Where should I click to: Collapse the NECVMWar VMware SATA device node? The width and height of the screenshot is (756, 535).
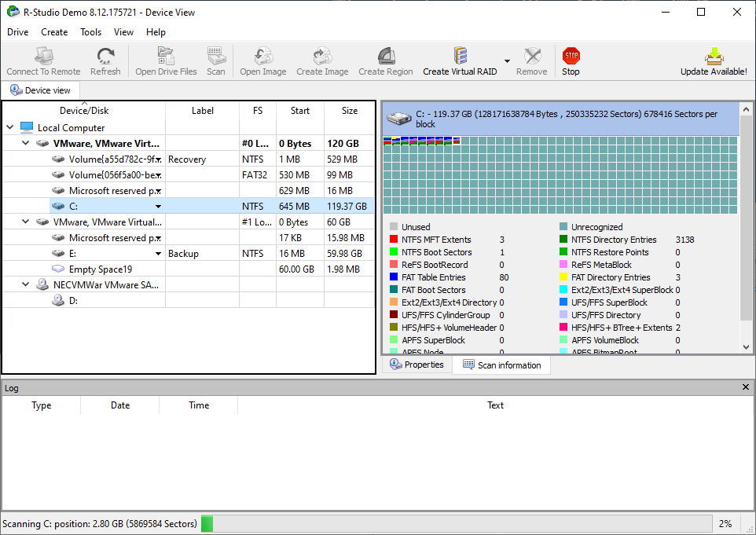[x=26, y=285]
